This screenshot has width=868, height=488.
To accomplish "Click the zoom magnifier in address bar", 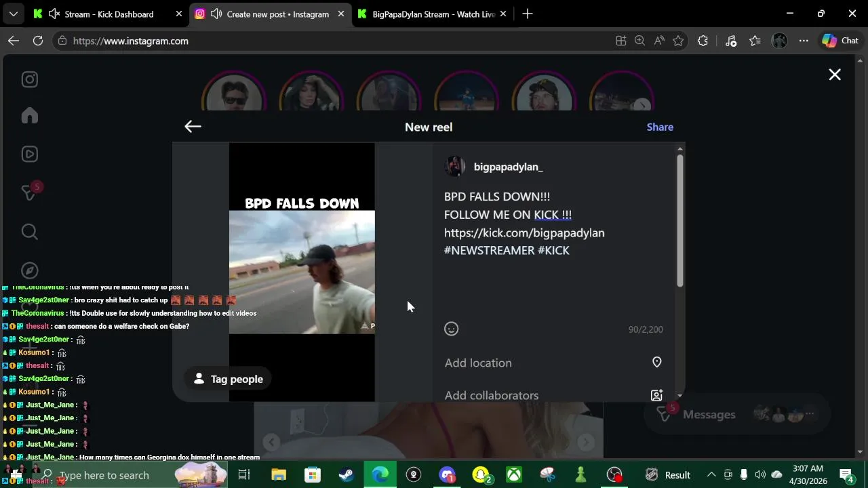I will [639, 41].
